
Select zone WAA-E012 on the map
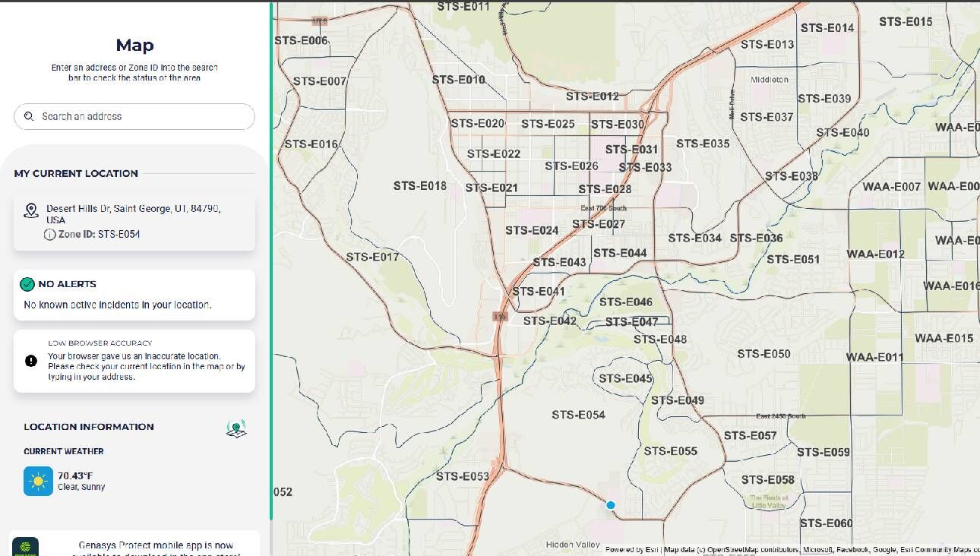876,254
